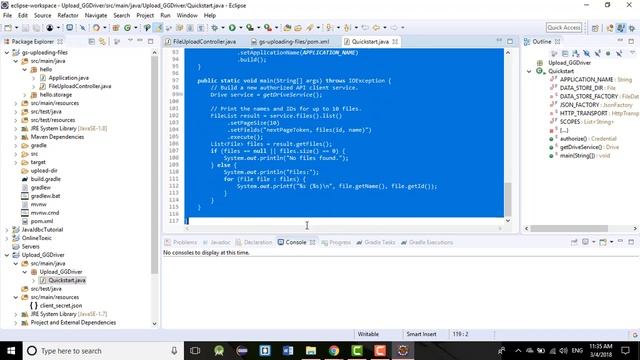Select FileUploadController.java in Package Explorer
This screenshot has height=360, width=640.
tap(80, 87)
